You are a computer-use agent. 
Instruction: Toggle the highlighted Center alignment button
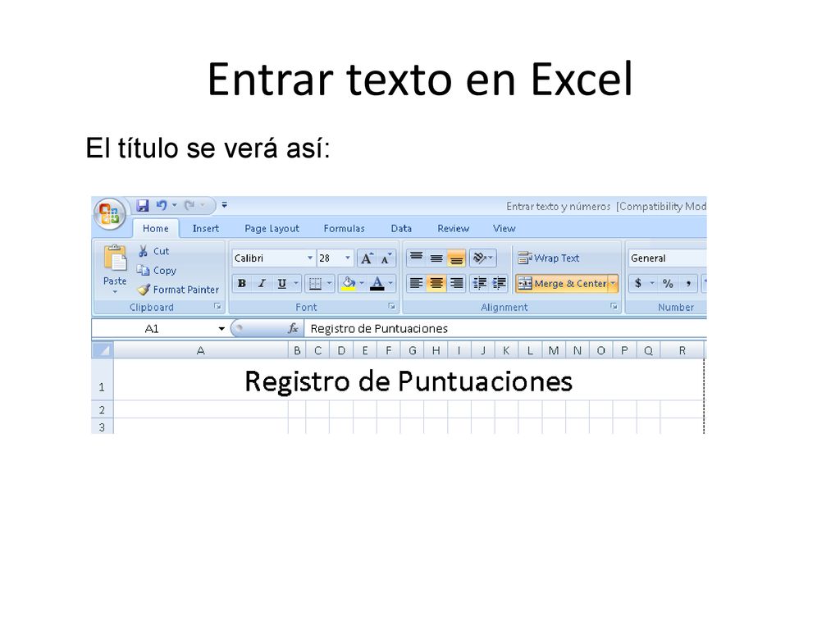[x=436, y=283]
